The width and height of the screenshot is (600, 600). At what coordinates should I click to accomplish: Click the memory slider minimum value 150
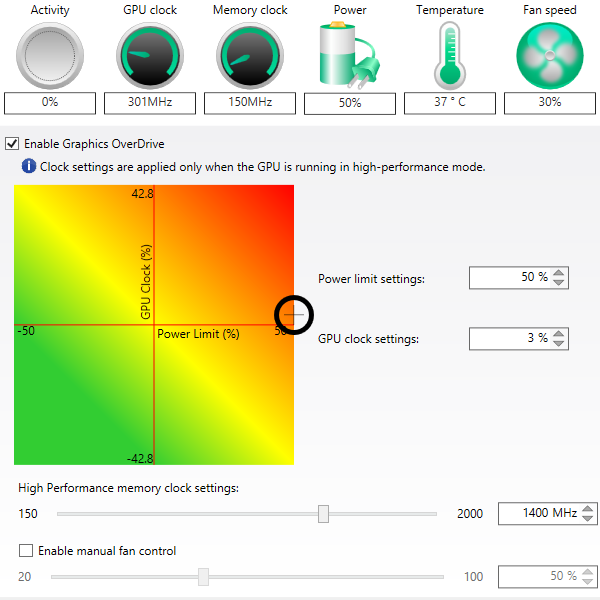28,514
